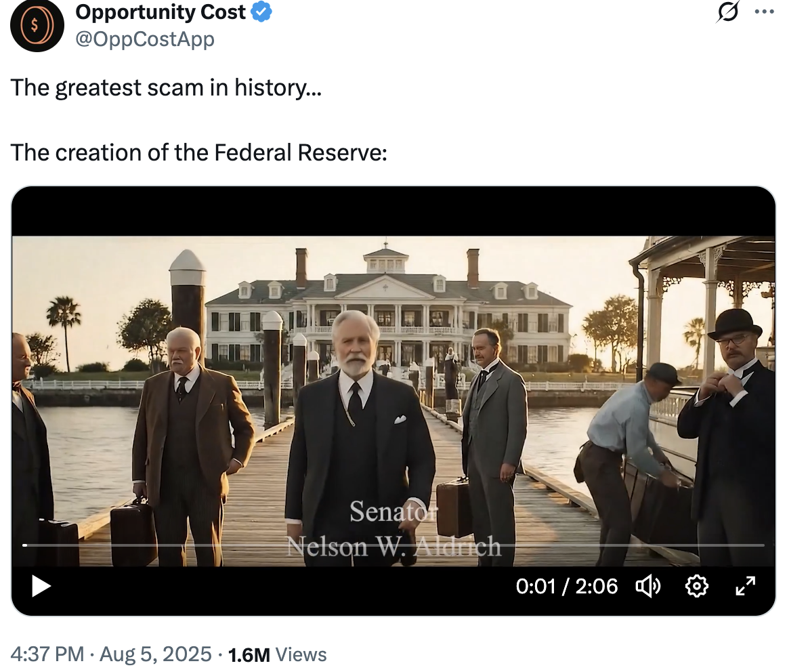Click the 0:01 / 2:06 time display
The width and height of the screenshot is (787, 672).
(567, 586)
